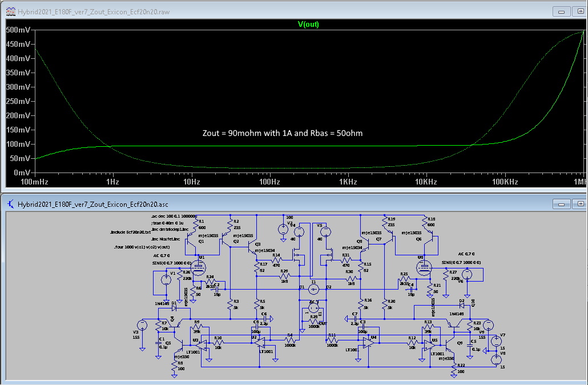Maximize the .raw waveform window

579,11
